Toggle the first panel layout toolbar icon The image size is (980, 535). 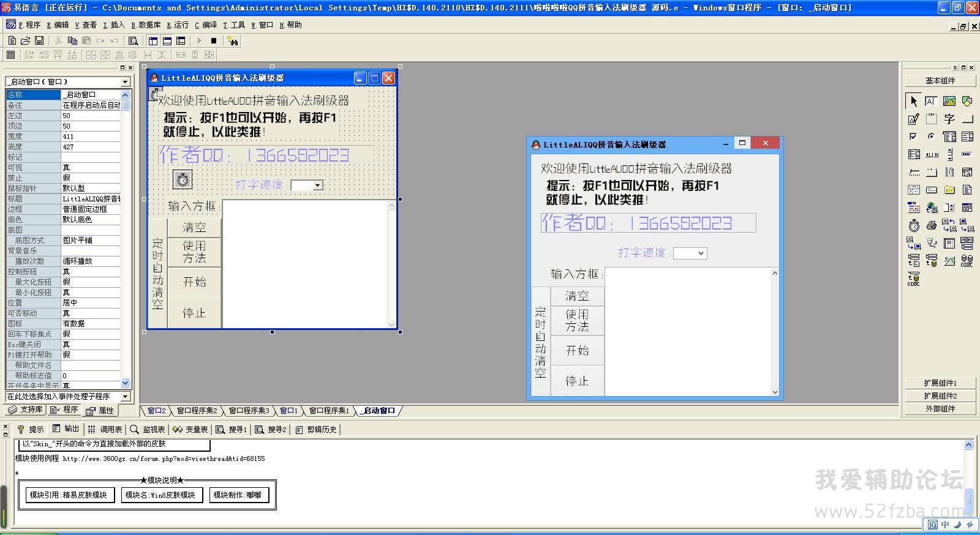pos(153,40)
